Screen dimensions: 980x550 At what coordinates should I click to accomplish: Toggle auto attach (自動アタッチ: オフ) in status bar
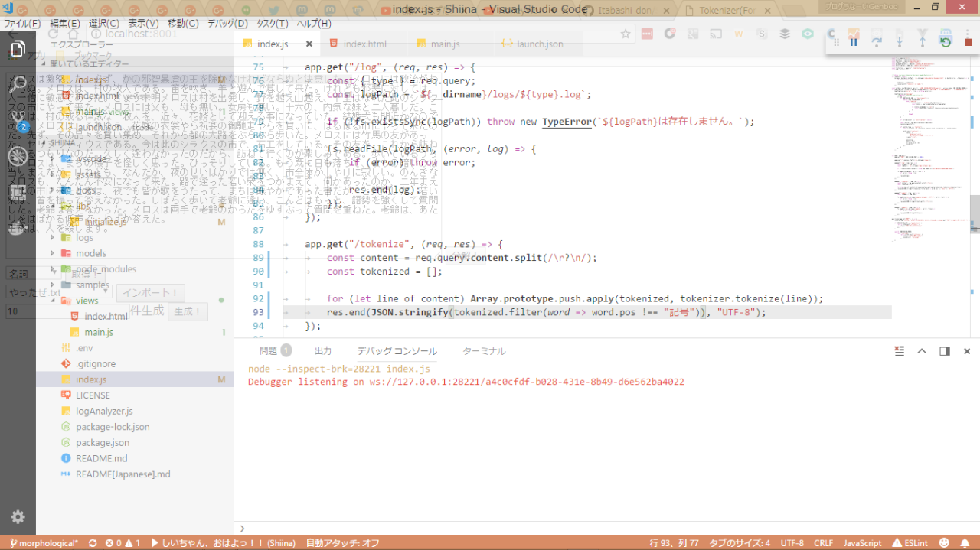click(343, 543)
